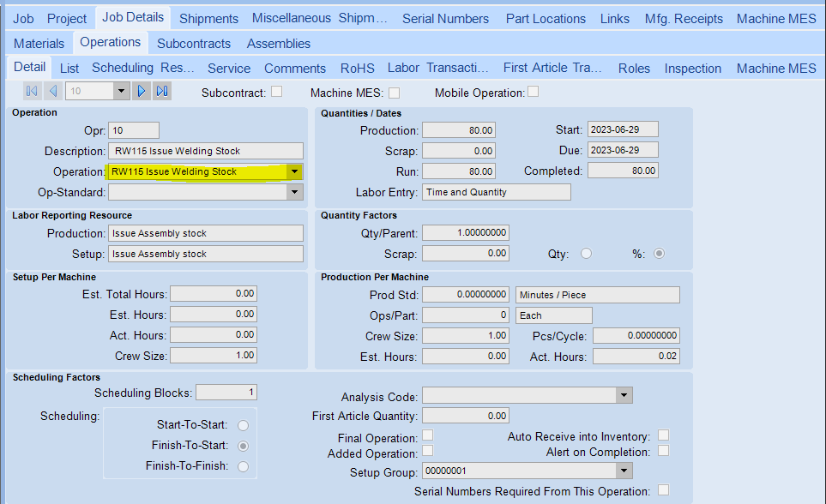Go to first operation record arrow
This screenshot has height=504, width=826.
pos(32,91)
